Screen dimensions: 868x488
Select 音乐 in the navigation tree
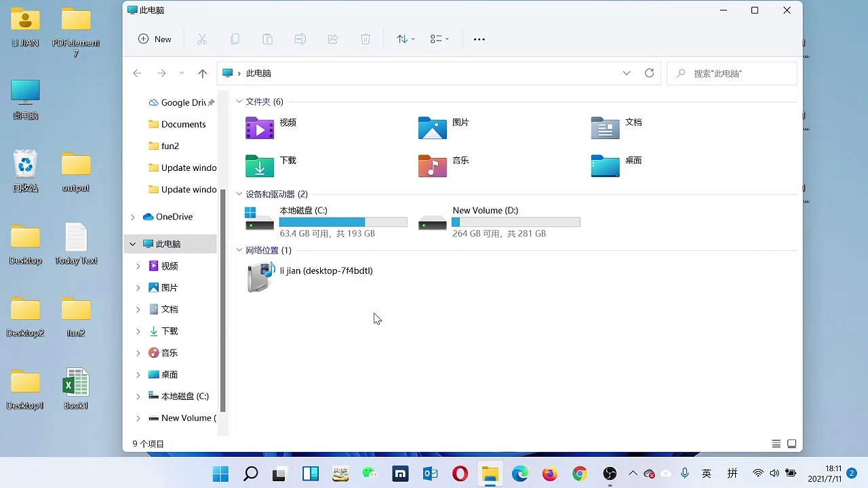pyautogui.click(x=163, y=353)
